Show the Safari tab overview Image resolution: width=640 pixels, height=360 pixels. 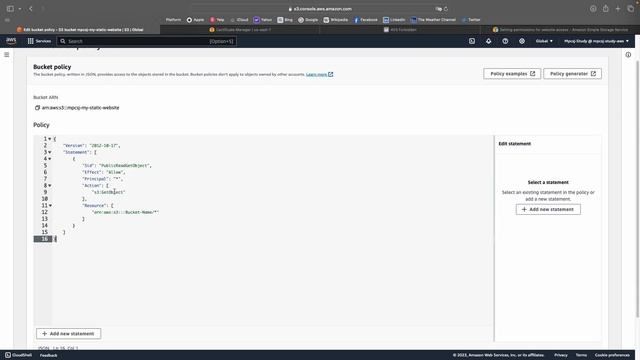[631, 9]
